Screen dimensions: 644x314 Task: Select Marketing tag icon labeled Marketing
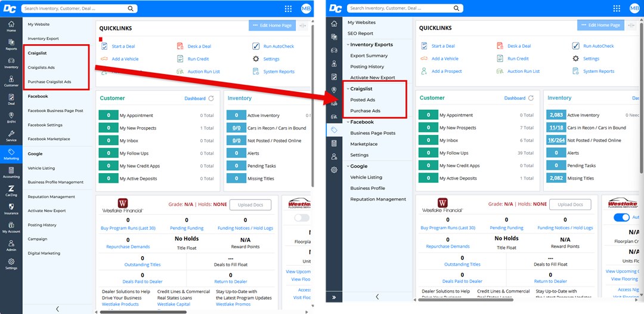11,154
